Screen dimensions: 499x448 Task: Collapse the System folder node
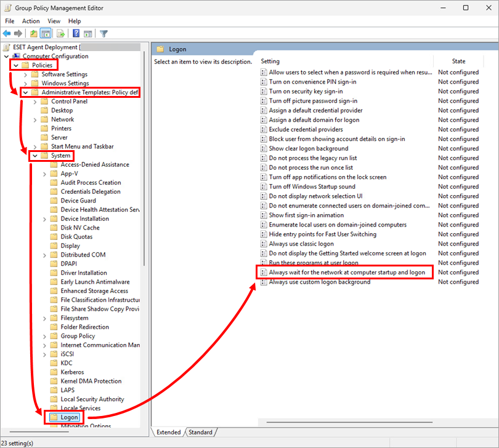35,156
